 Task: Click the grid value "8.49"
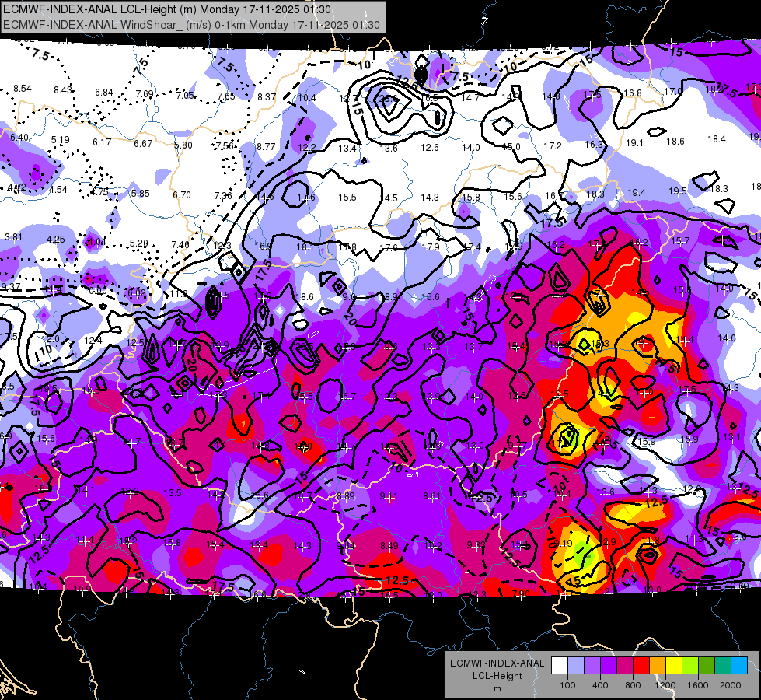(x=389, y=546)
